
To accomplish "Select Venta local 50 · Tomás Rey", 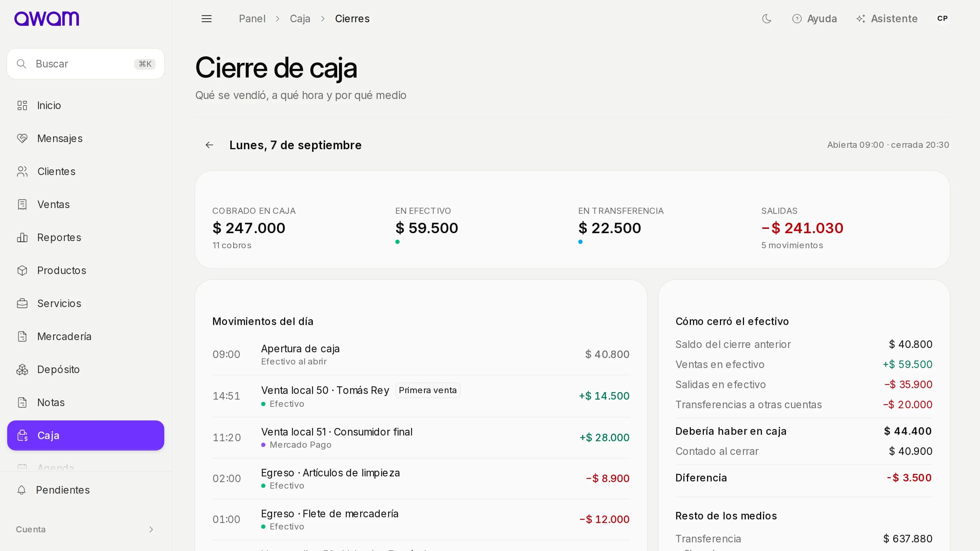I will point(421,396).
